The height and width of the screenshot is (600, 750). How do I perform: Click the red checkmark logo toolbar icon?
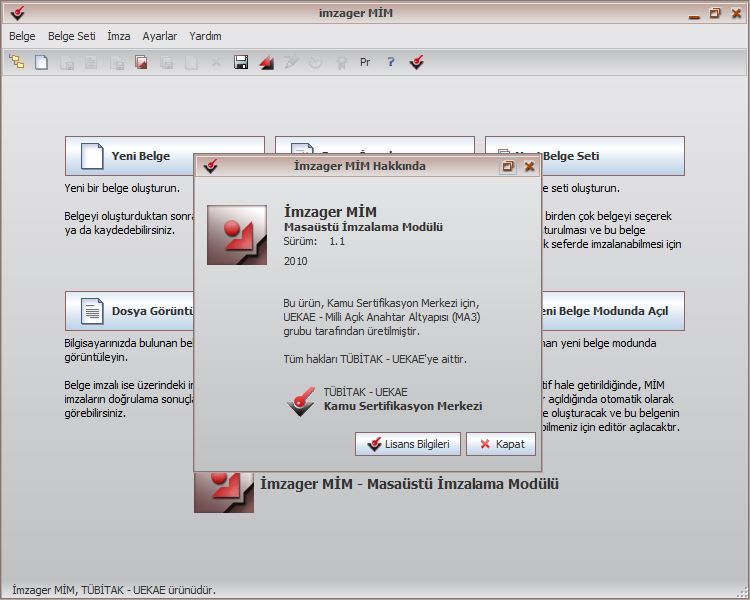(x=417, y=62)
